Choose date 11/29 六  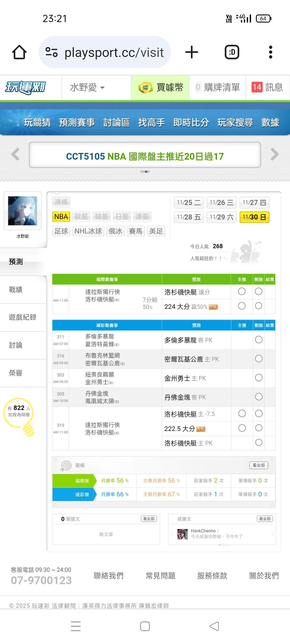click(222, 217)
